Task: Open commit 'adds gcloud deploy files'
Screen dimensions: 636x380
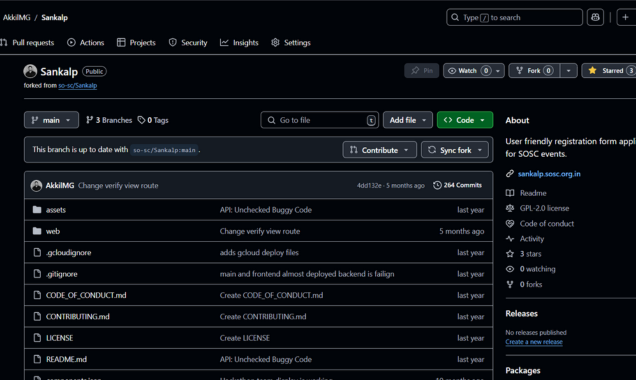Action: point(259,253)
